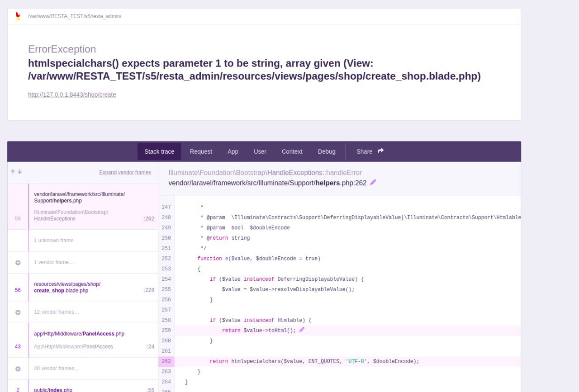Click line number 259 in gutter
This screenshot has height=392, width=579.
click(x=166, y=331)
